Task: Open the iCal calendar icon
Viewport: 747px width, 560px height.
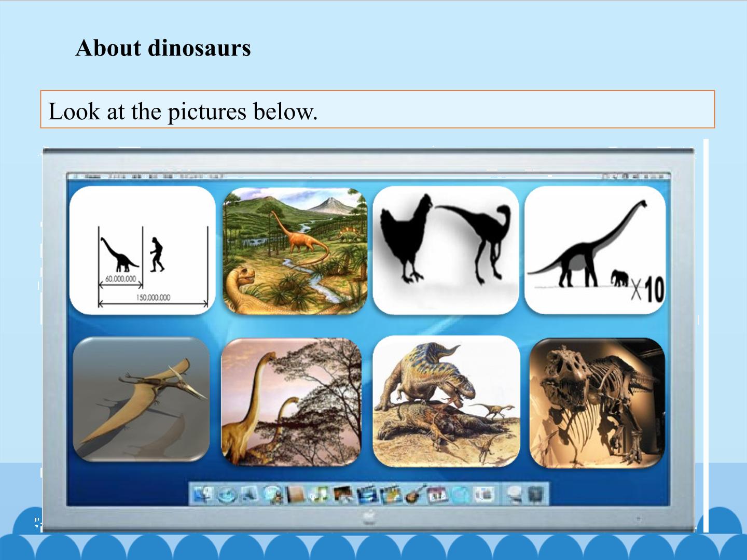Action: pos(438,494)
